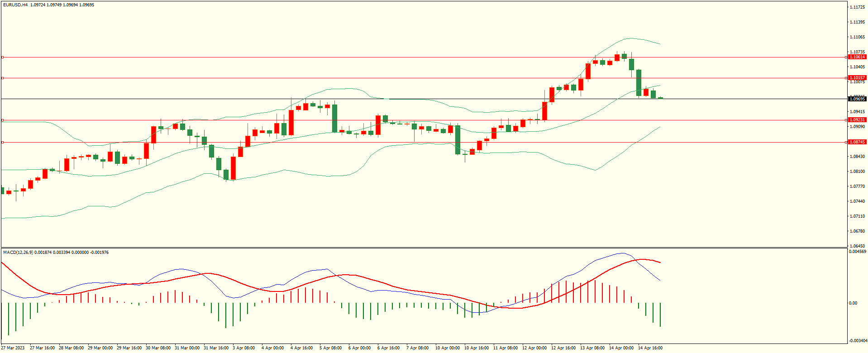
Task: Click the 0.00 zero level on the MACD scale
Action: [x=853, y=303]
